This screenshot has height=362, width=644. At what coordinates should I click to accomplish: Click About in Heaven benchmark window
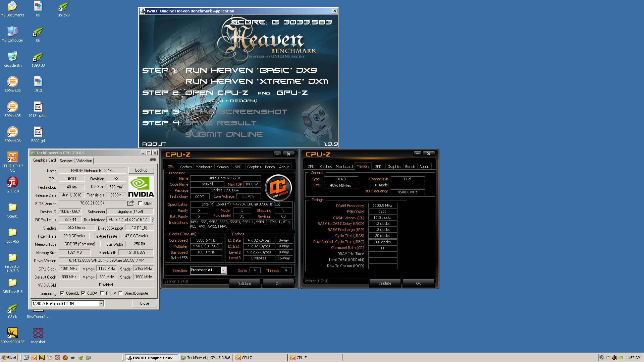click(x=154, y=144)
